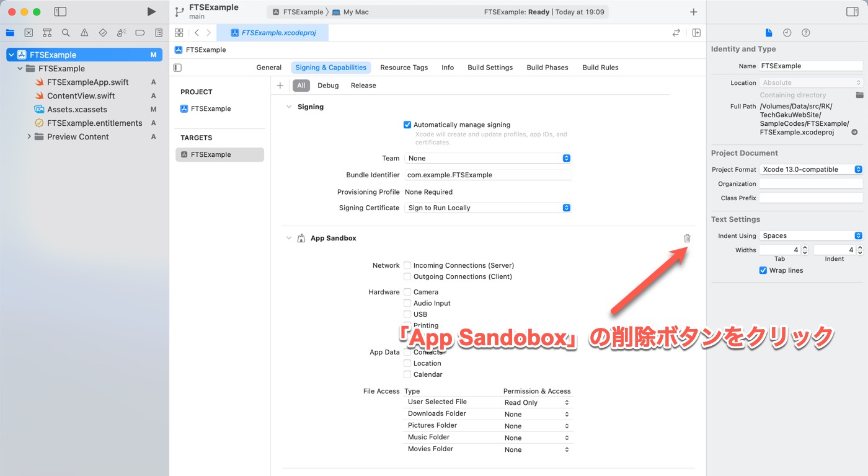Toggle Wrap lines checkbox
This screenshot has height=476, width=868.
point(763,270)
